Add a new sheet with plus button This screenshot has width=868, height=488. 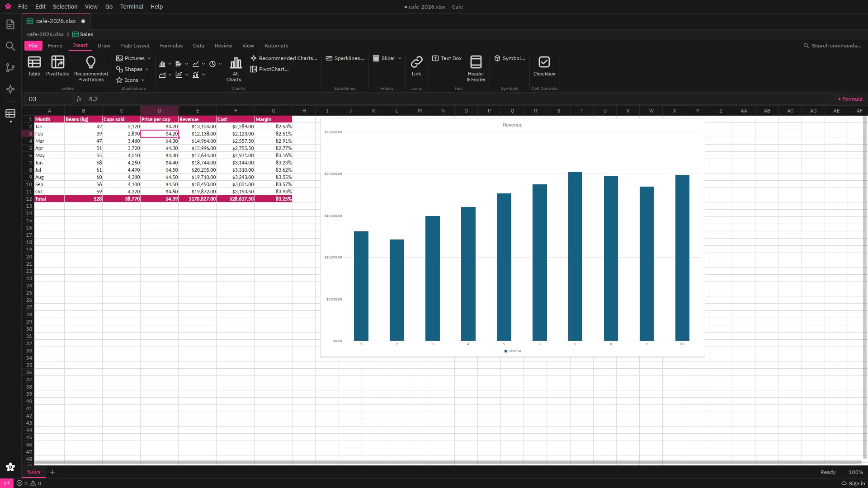[52, 472]
